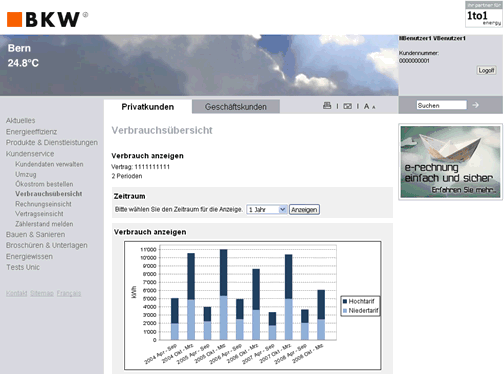Open Vertragseinsicht link

(39, 214)
